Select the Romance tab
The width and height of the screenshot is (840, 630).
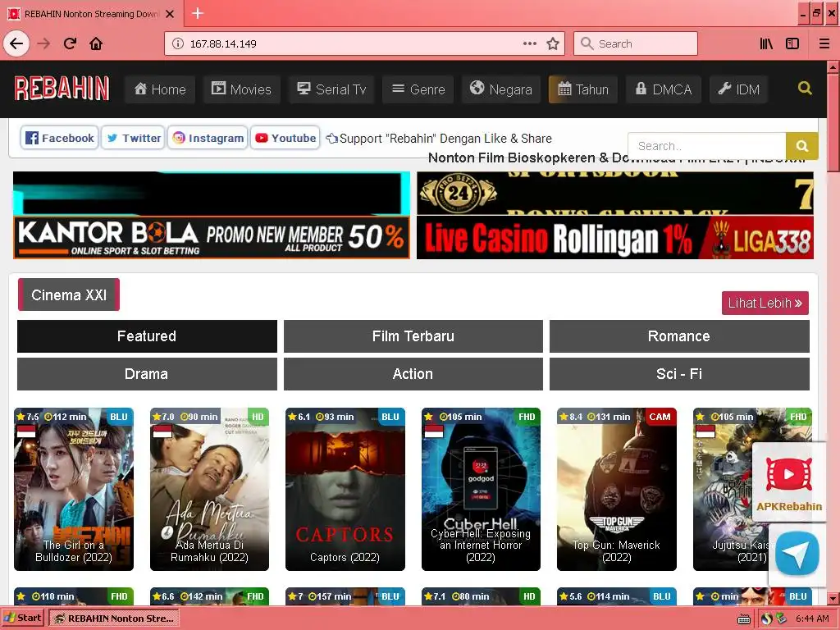tap(679, 336)
